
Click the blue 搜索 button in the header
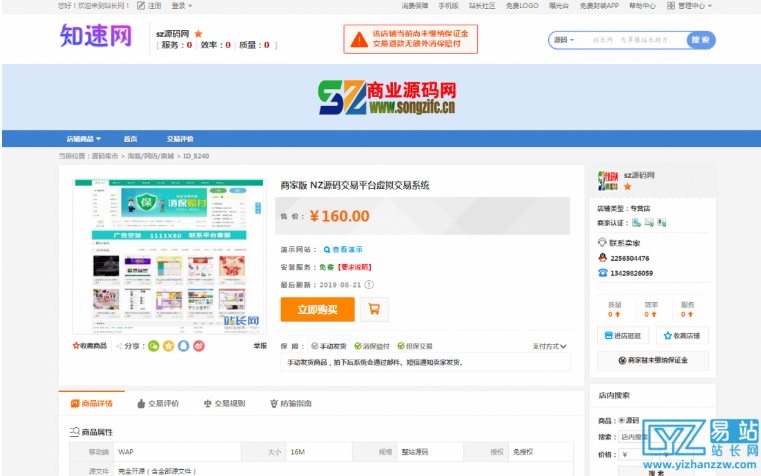pos(700,40)
